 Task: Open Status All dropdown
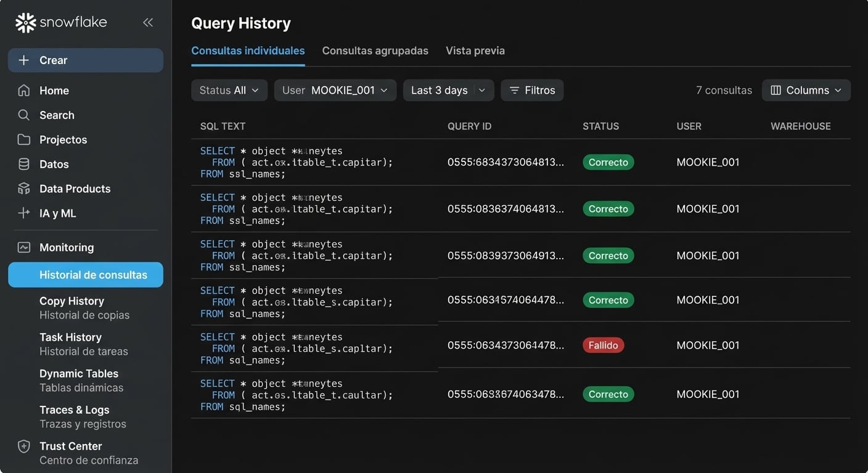coord(229,91)
